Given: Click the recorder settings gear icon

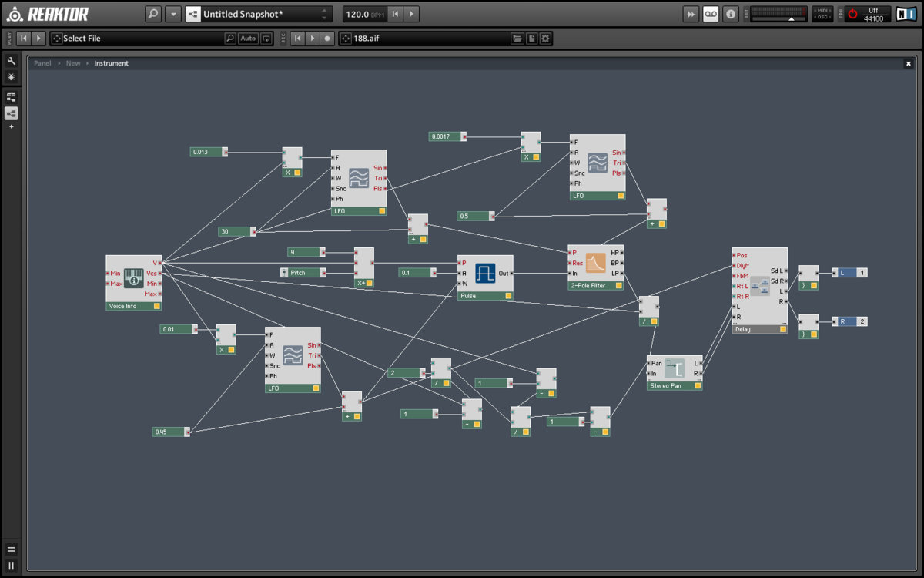Looking at the screenshot, I should pyautogui.click(x=545, y=39).
